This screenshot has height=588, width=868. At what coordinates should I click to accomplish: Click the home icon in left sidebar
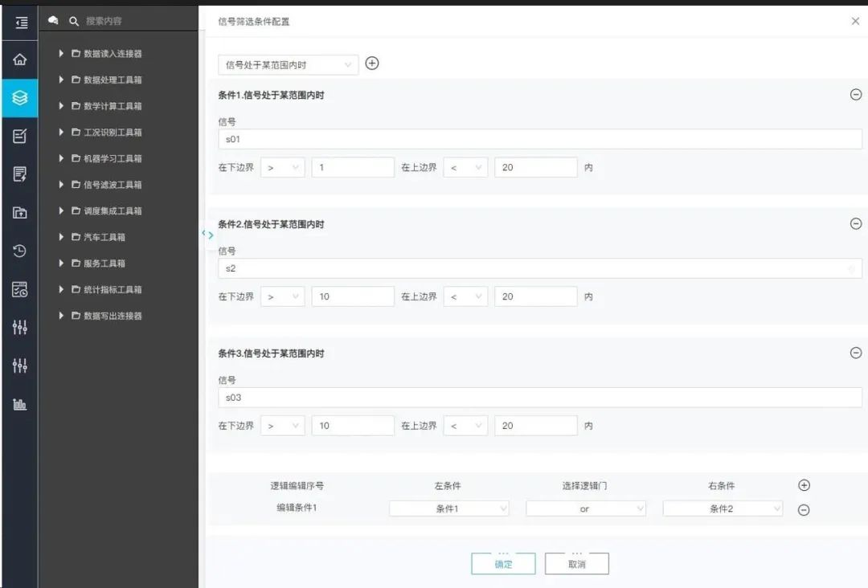coord(19,59)
